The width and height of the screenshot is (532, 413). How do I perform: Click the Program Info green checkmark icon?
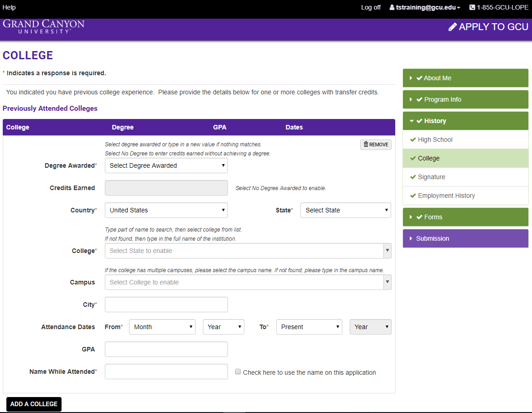[x=419, y=99]
